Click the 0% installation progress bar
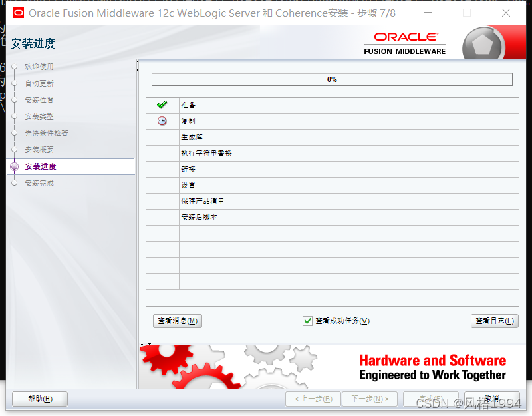 [332, 79]
